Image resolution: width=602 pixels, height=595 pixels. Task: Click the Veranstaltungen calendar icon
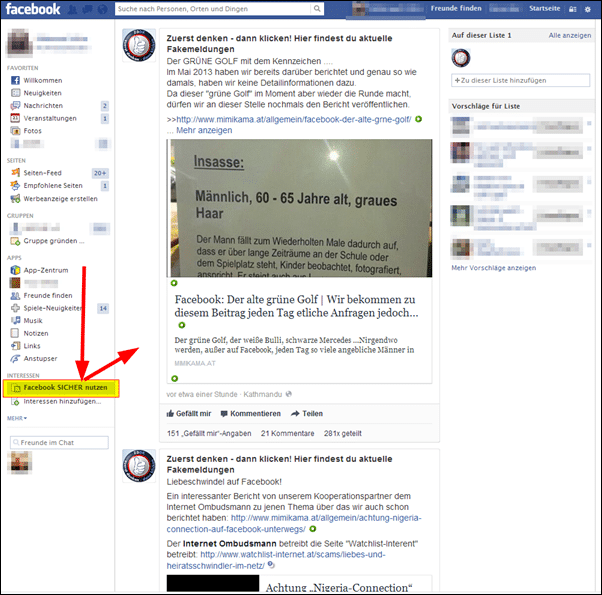15,118
